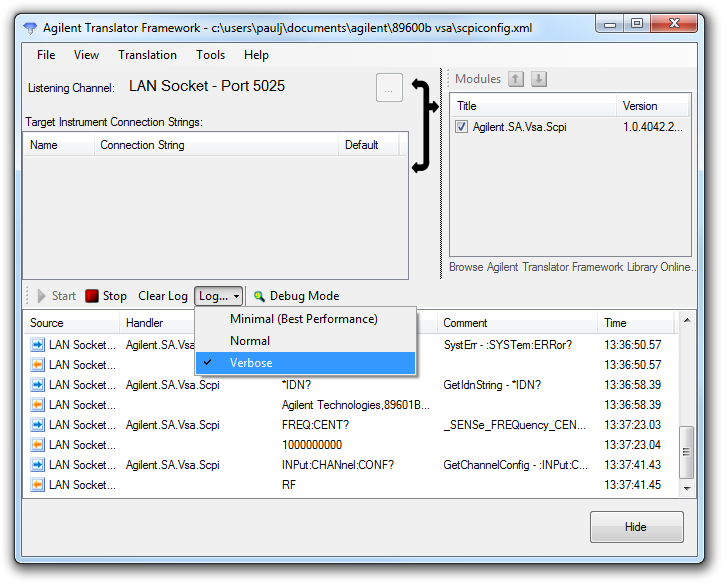The image size is (728, 588).
Task: Click the Start play arrow icon
Action: tap(41, 296)
